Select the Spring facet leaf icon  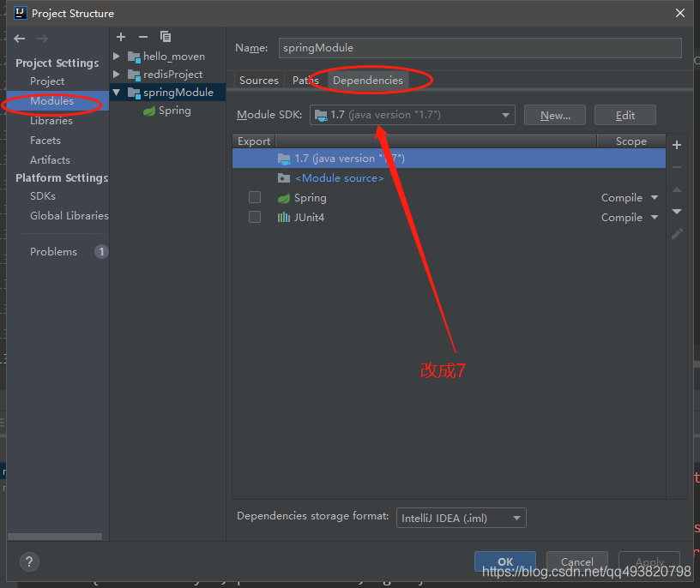tap(149, 111)
